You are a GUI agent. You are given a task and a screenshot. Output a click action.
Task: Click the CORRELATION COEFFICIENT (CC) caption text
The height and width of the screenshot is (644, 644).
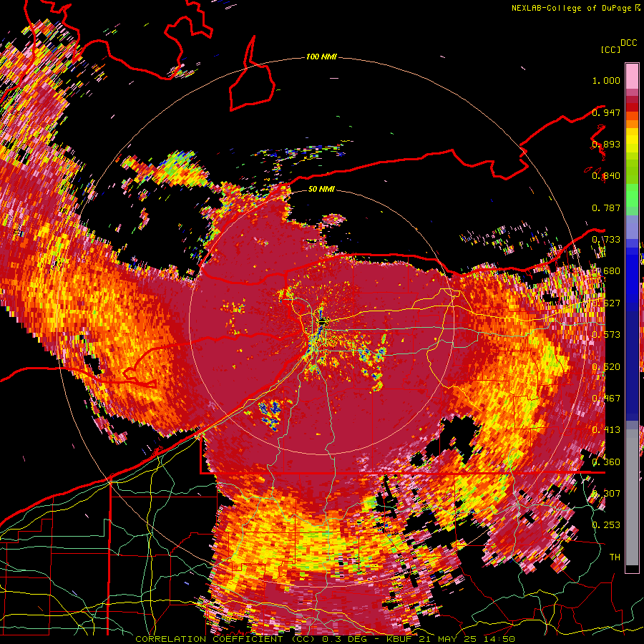225,639
